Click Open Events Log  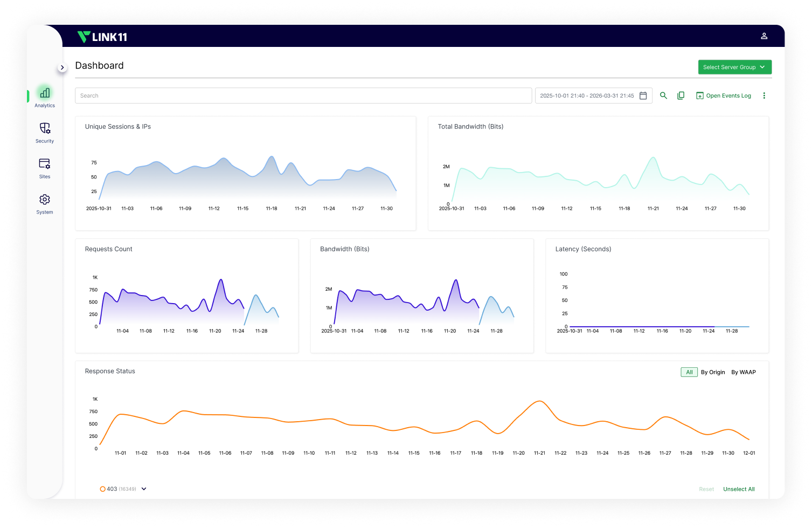(723, 95)
